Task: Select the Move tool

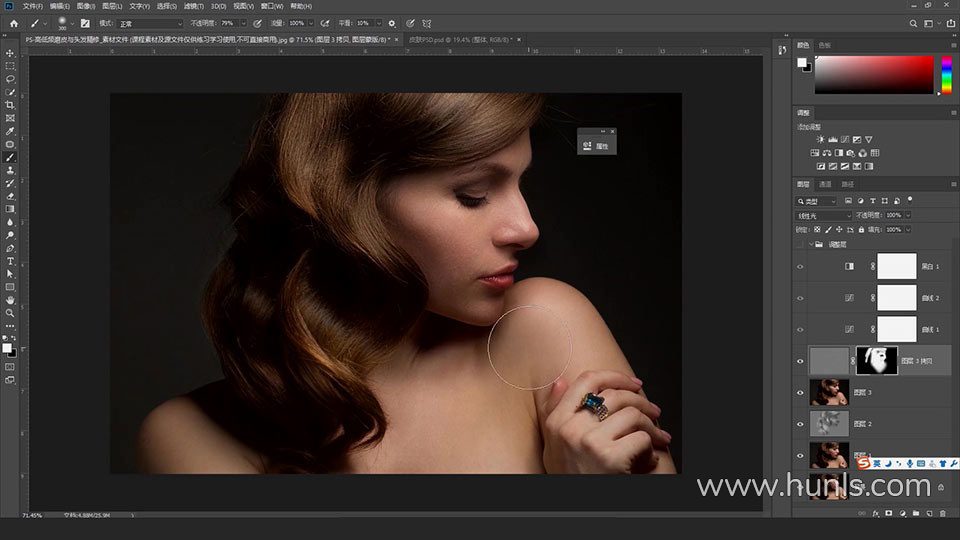Action: [x=10, y=53]
